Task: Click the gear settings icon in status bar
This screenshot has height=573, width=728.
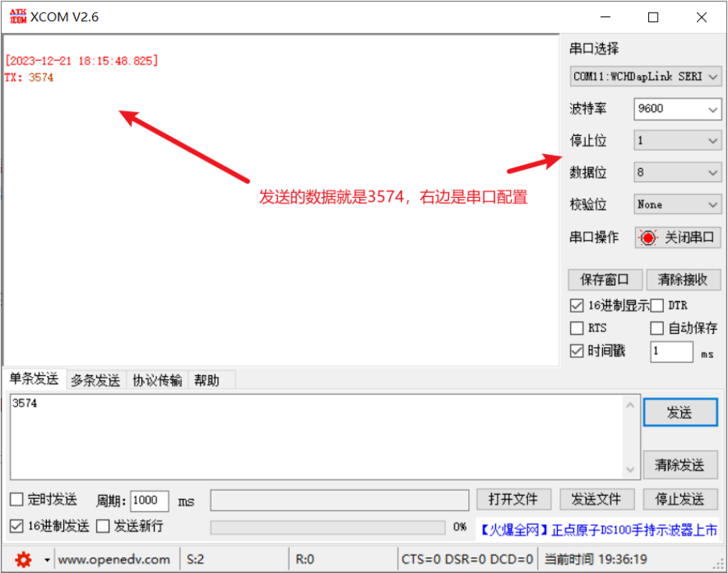Action: pyautogui.click(x=23, y=559)
